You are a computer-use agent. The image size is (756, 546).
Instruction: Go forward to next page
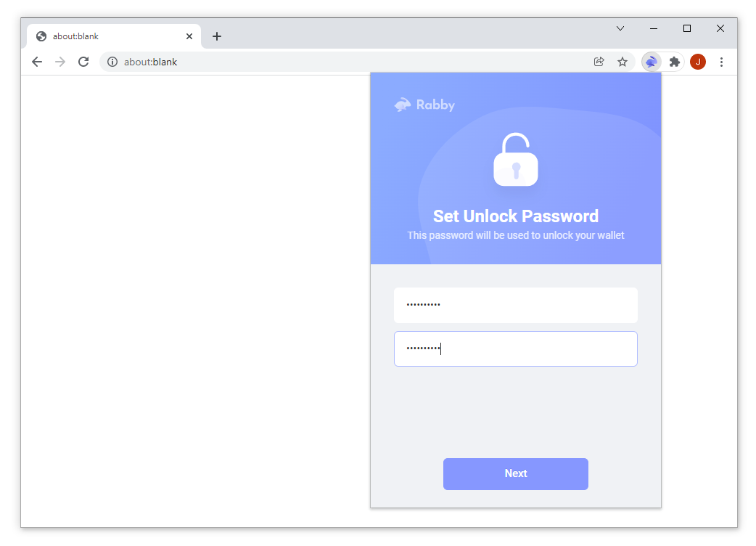tap(60, 62)
